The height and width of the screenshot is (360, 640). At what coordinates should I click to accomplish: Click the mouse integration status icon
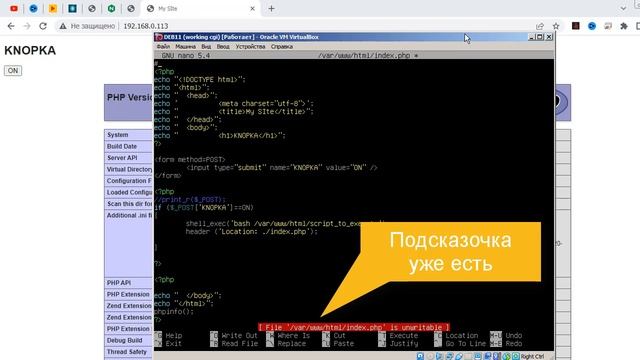[506, 356]
